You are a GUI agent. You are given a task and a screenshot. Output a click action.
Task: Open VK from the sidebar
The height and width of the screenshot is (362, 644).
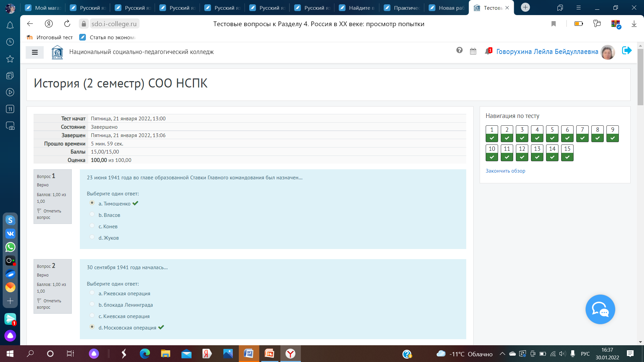(10, 234)
